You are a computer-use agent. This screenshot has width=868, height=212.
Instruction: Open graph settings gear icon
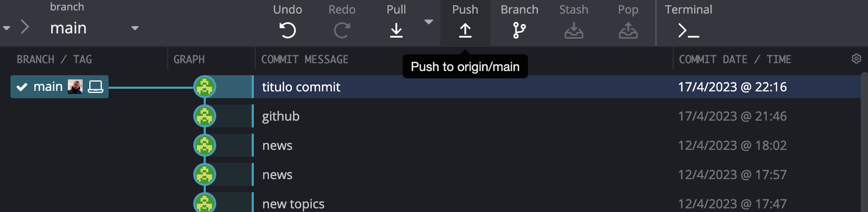pos(856,58)
